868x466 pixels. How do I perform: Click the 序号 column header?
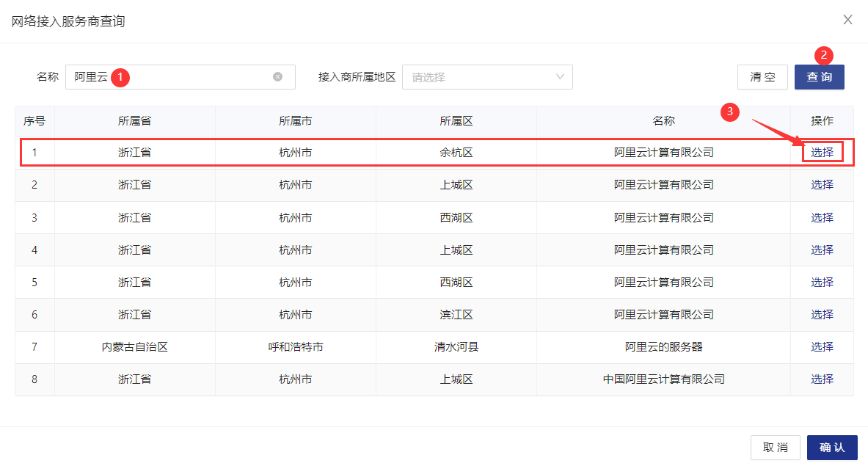pyautogui.click(x=34, y=120)
